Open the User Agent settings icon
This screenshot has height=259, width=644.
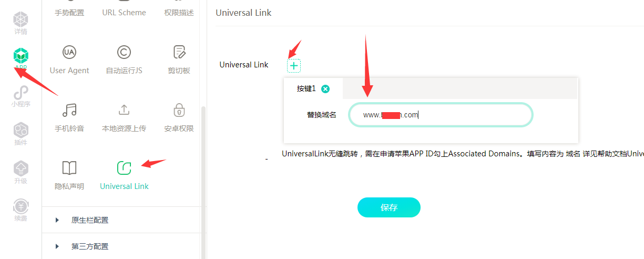tap(69, 52)
